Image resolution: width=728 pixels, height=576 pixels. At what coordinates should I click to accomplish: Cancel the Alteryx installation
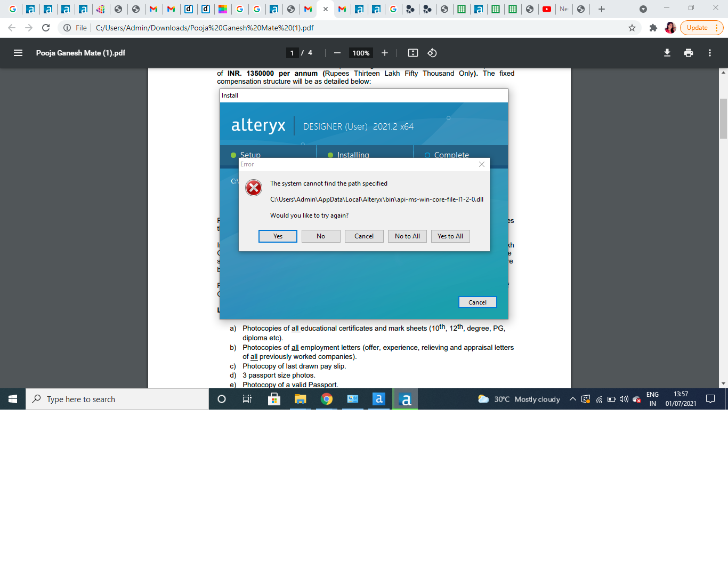click(x=478, y=302)
